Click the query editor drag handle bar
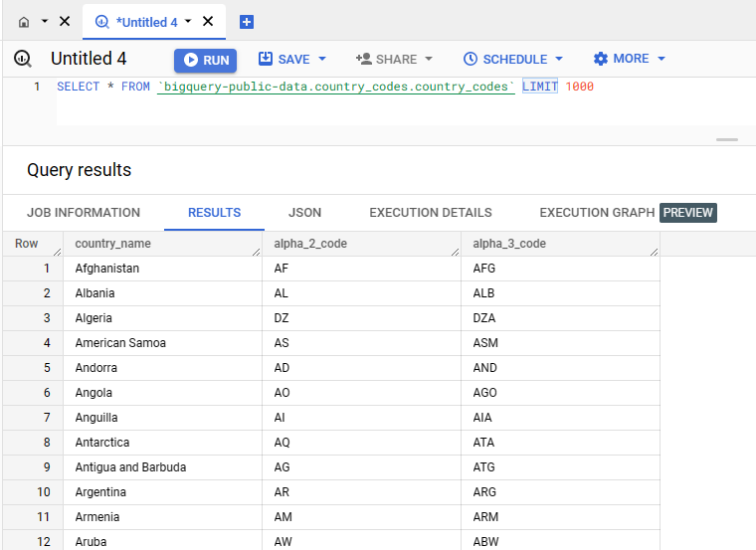The image size is (756, 550). (726, 140)
